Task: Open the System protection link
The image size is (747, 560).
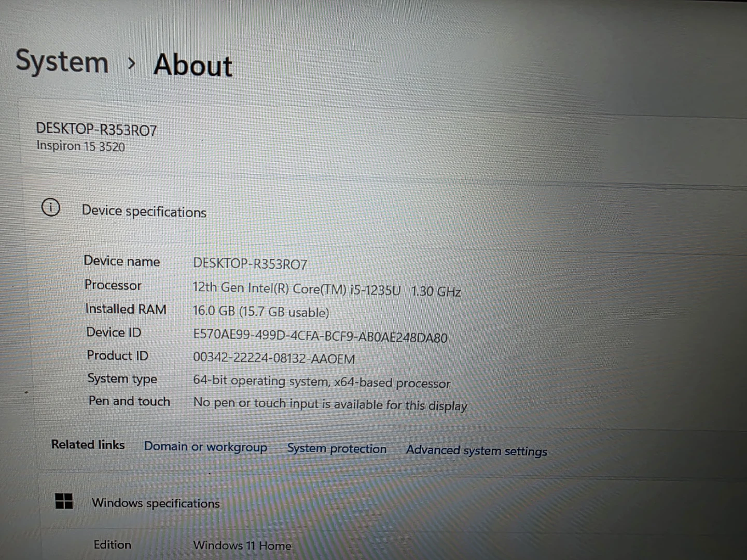Action: pos(337,448)
